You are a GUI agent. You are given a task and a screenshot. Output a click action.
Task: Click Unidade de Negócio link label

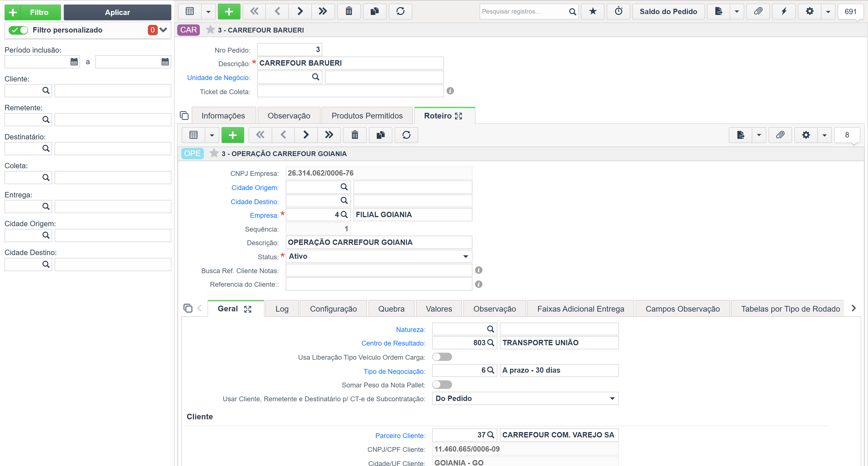[x=219, y=77]
